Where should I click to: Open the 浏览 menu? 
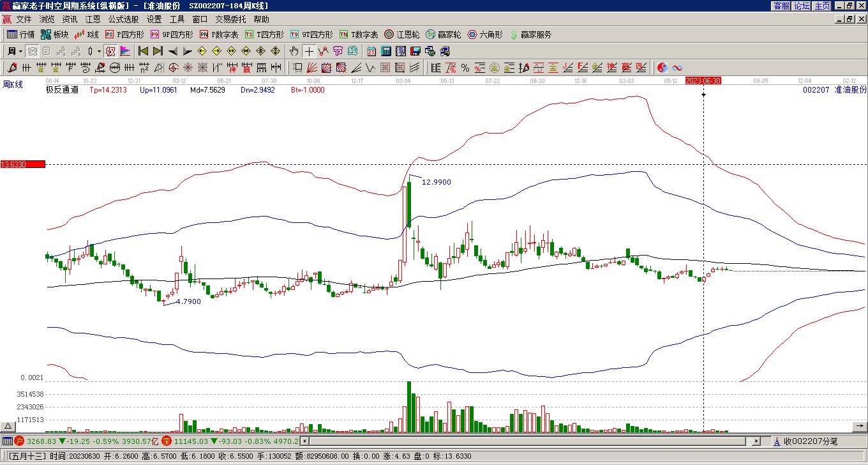[x=47, y=20]
